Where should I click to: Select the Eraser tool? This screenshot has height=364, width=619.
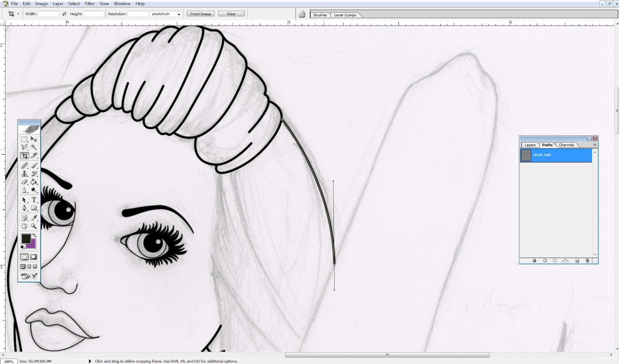(x=24, y=181)
